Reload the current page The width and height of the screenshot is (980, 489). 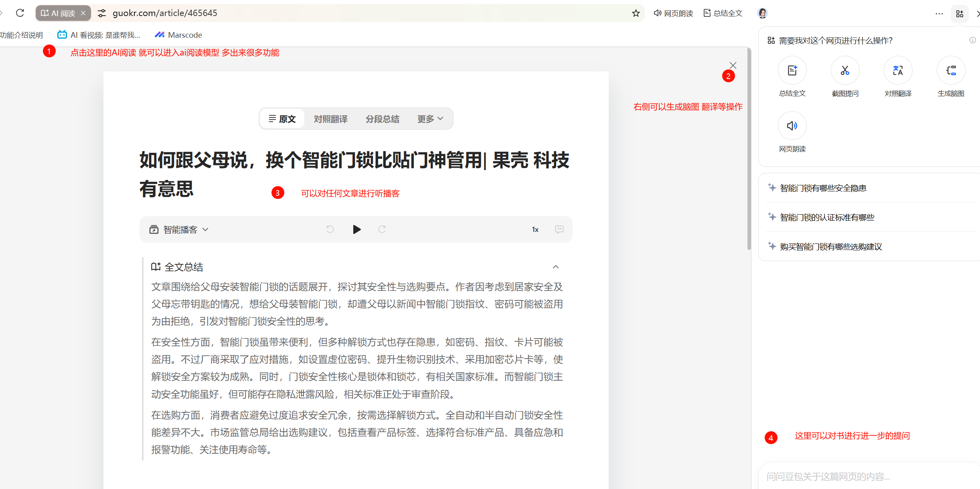pyautogui.click(x=20, y=12)
